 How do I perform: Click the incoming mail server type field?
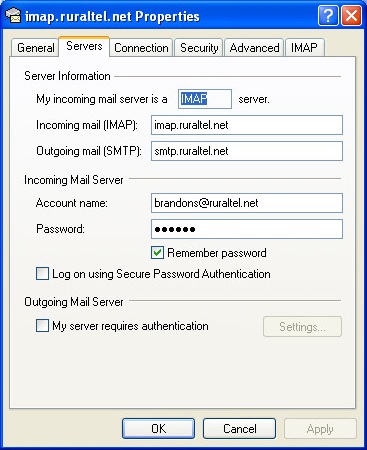click(205, 99)
